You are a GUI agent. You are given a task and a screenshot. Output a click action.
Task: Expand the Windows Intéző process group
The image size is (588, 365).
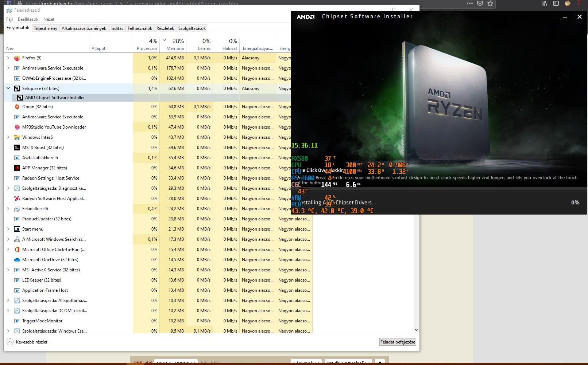[8, 137]
